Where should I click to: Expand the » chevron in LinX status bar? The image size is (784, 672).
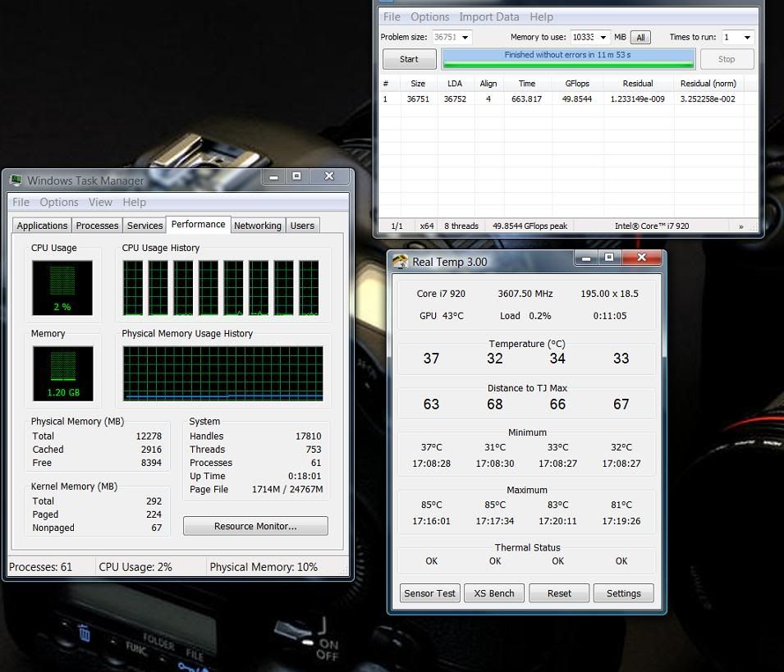click(x=740, y=226)
